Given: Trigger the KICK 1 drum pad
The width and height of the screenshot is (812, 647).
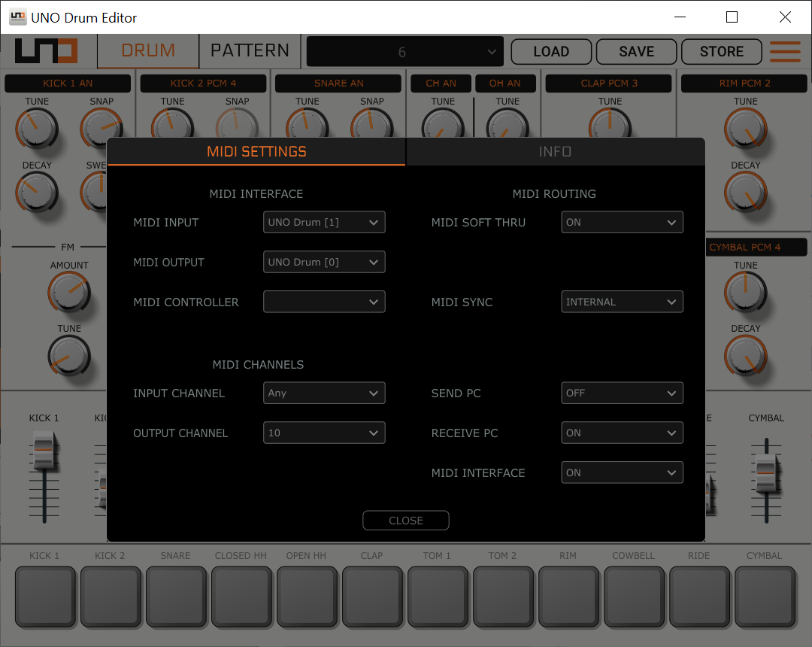Looking at the screenshot, I should [46, 597].
